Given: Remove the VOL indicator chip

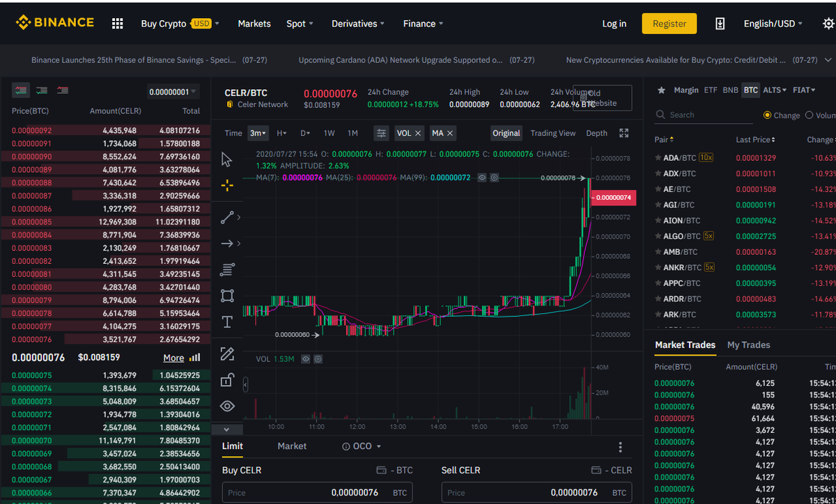Looking at the screenshot, I should point(418,133).
